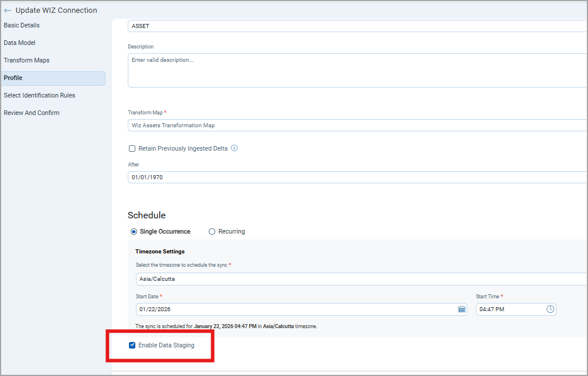Go to Profile step
Screen dimensions: 588x376
tap(53, 78)
